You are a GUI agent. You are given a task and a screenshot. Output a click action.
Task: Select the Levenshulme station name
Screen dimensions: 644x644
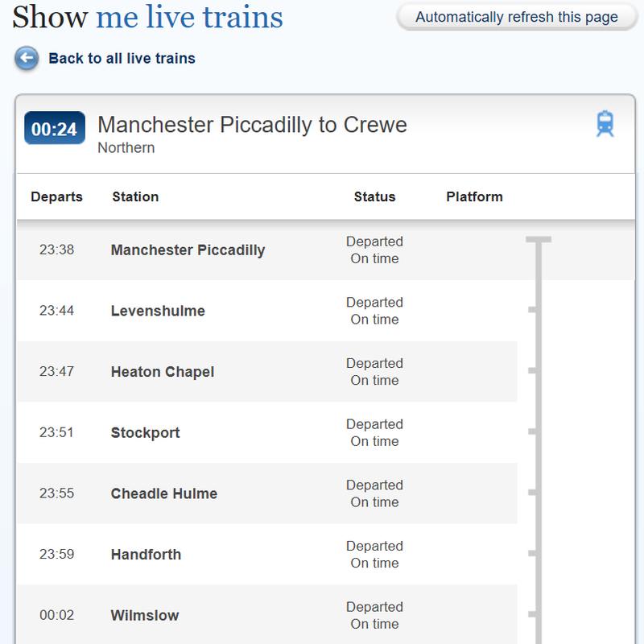[x=158, y=311]
